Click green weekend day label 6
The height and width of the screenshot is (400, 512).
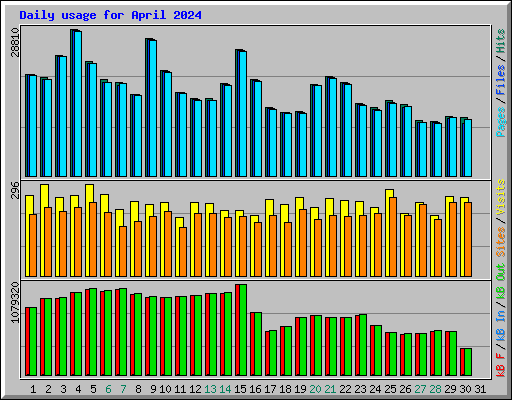pos(108,389)
